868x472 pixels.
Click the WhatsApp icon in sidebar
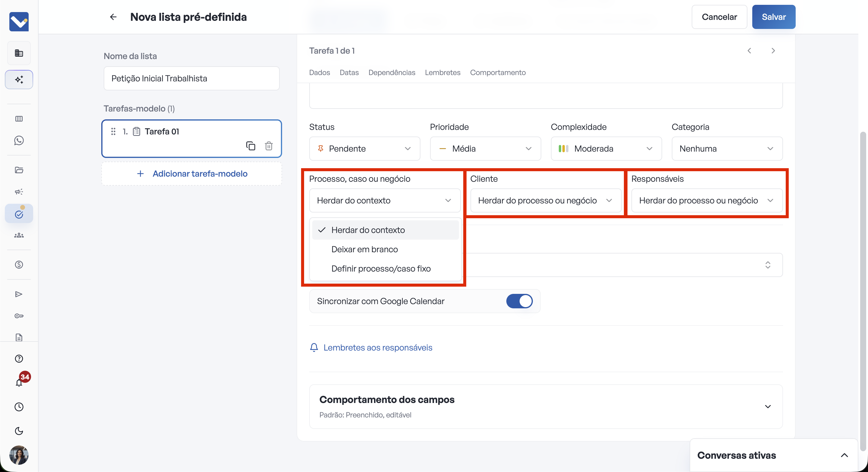point(19,140)
